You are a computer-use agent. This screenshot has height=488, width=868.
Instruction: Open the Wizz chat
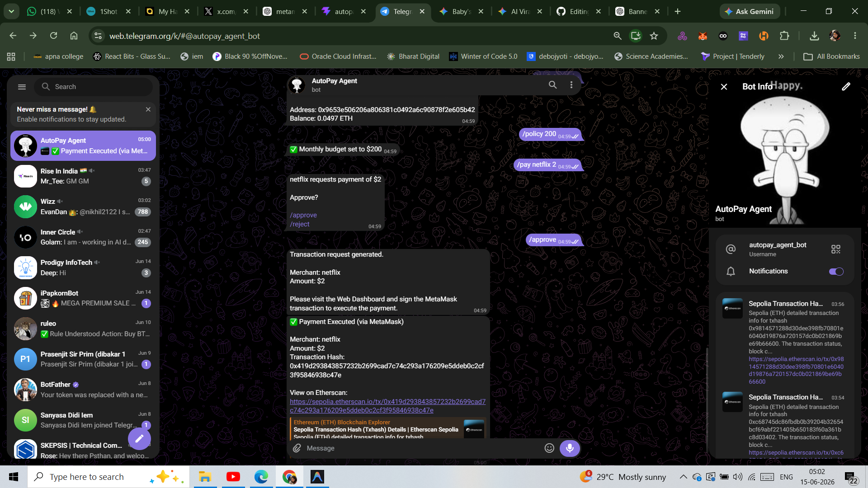[83, 206]
